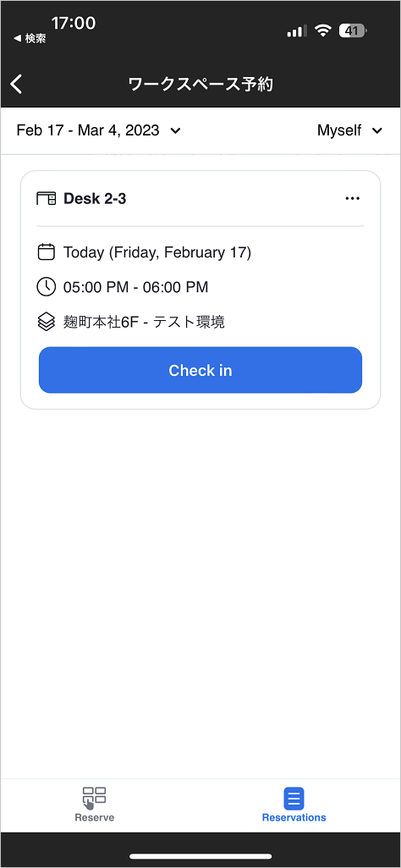This screenshot has width=401, height=868.
Task: Check in to Desk 2-3
Action: tap(200, 370)
